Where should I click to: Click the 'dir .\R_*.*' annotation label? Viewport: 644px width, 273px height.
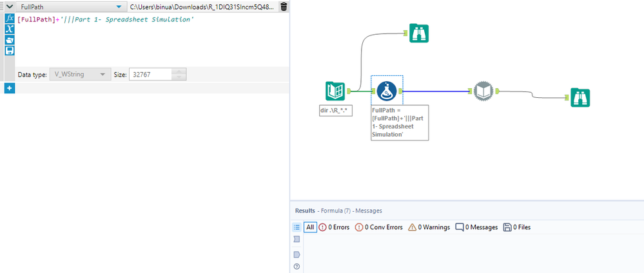[336, 111]
